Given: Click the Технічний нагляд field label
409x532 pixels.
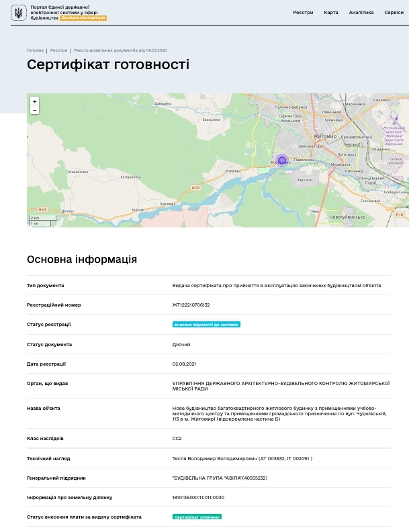Looking at the screenshot, I should pyautogui.click(x=48, y=459).
